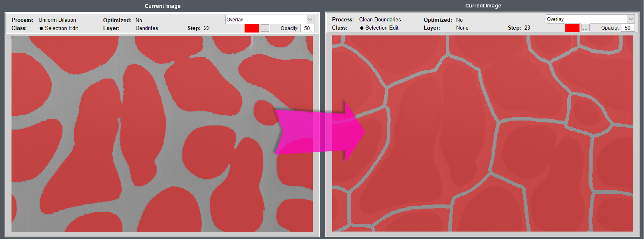Click the Step 23 value
The height and width of the screenshot is (239, 644).
[x=527, y=28]
